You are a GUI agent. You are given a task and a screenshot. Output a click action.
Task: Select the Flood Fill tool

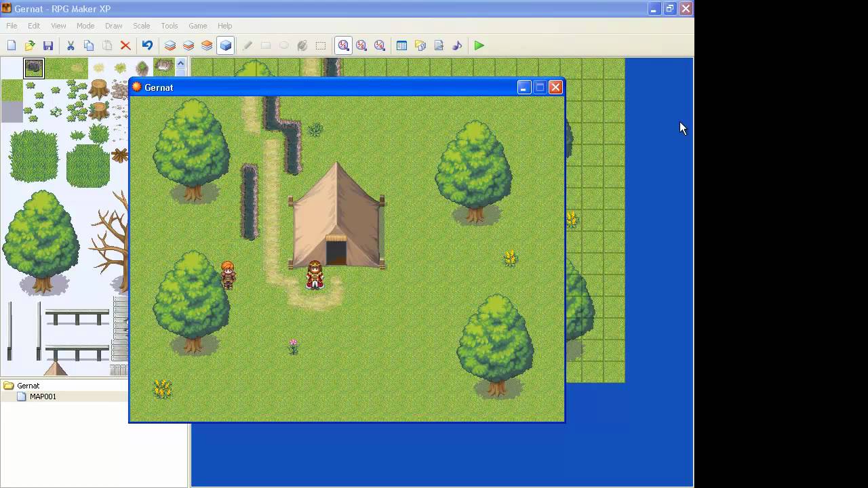(302, 45)
